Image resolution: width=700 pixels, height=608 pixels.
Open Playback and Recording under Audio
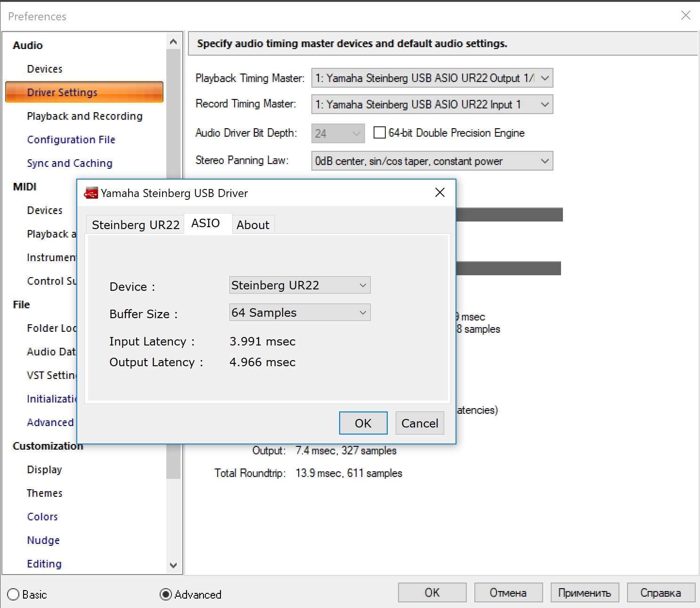[85, 116]
